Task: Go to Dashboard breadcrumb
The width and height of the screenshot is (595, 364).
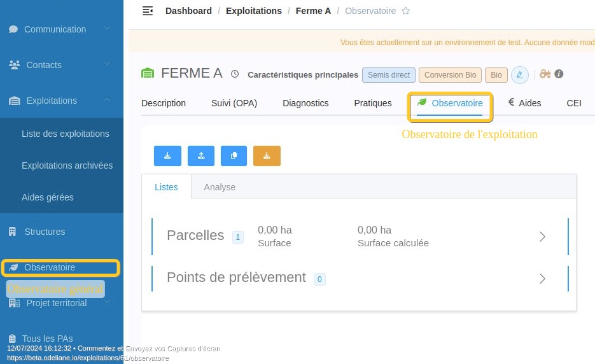Action: (188, 11)
